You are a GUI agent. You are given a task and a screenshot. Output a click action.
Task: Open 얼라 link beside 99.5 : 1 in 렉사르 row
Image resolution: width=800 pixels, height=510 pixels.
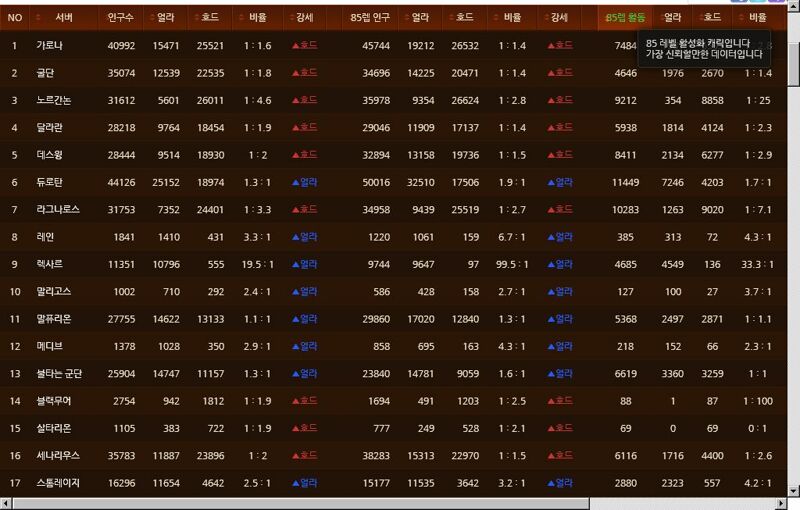pyautogui.click(x=560, y=264)
